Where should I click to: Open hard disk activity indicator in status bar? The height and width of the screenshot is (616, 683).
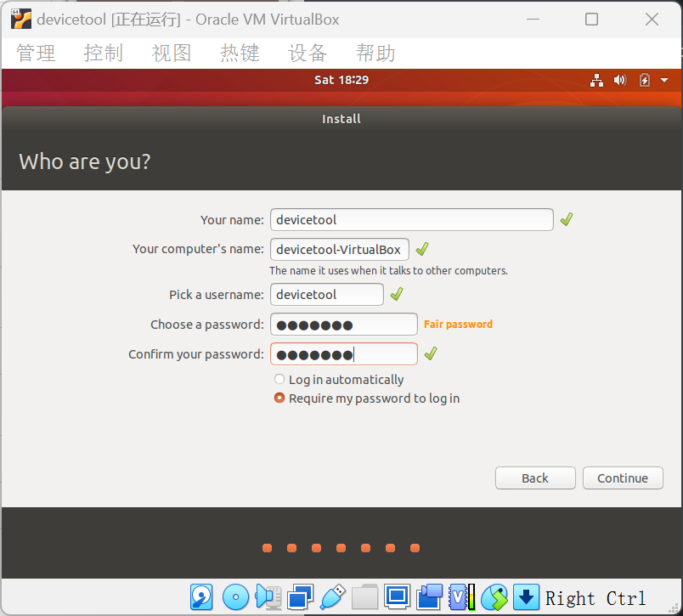click(201, 596)
